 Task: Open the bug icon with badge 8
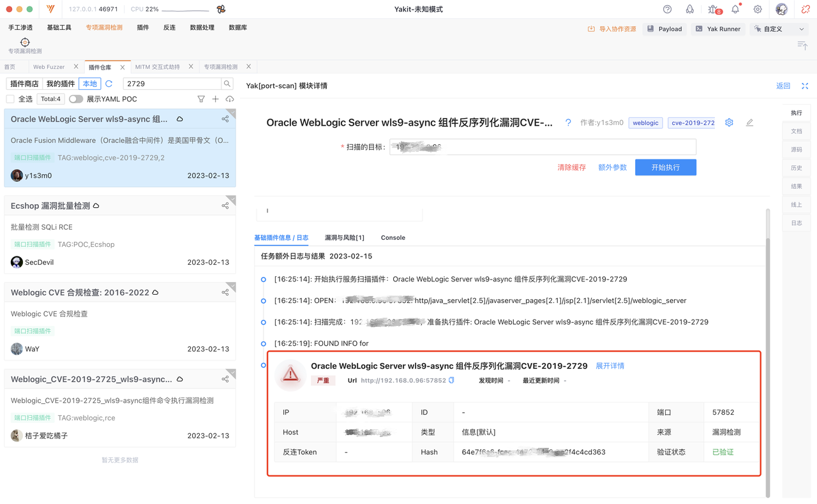click(x=714, y=10)
